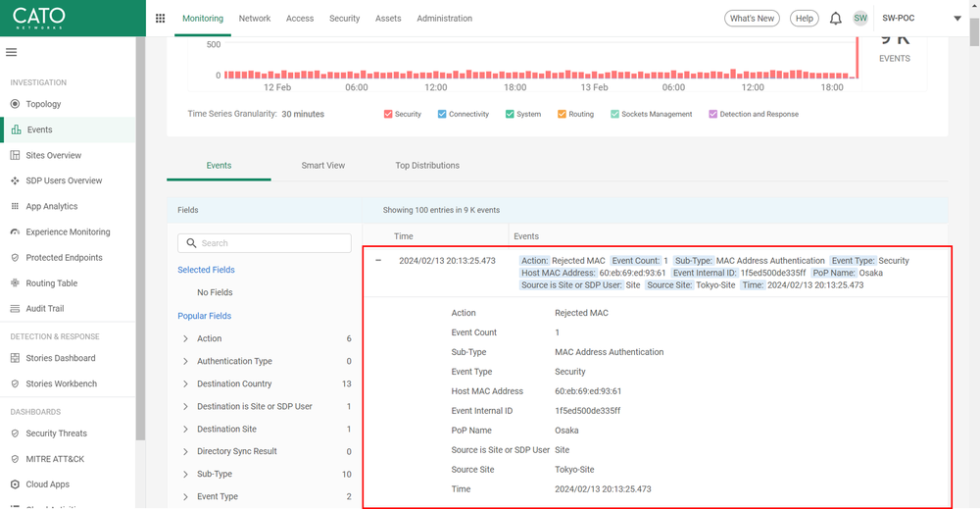980x509 pixels.
Task: Open the Administration menu
Action: pos(444,18)
